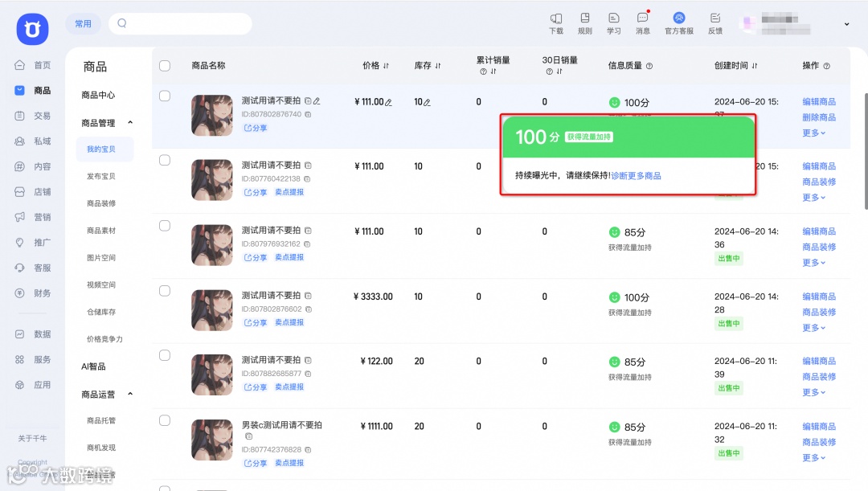Open 内容 in the sidebar
Viewport: 868px width, 491px height.
coord(33,166)
